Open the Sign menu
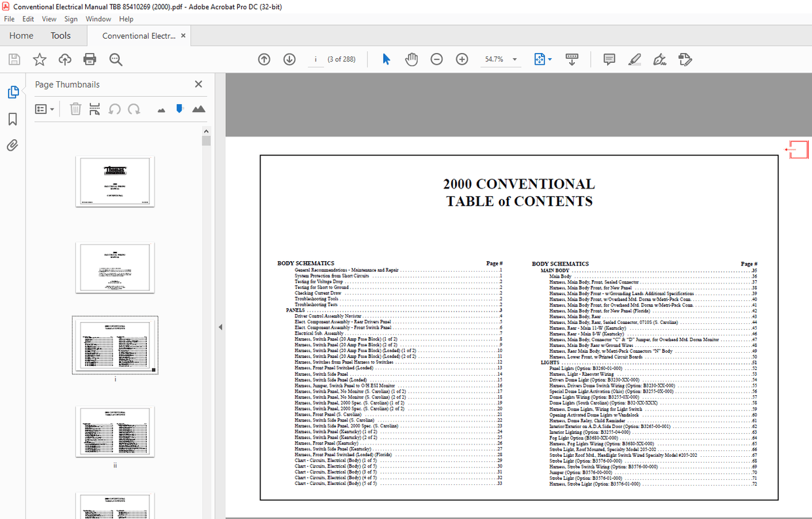This screenshot has height=519, width=812. click(71, 19)
